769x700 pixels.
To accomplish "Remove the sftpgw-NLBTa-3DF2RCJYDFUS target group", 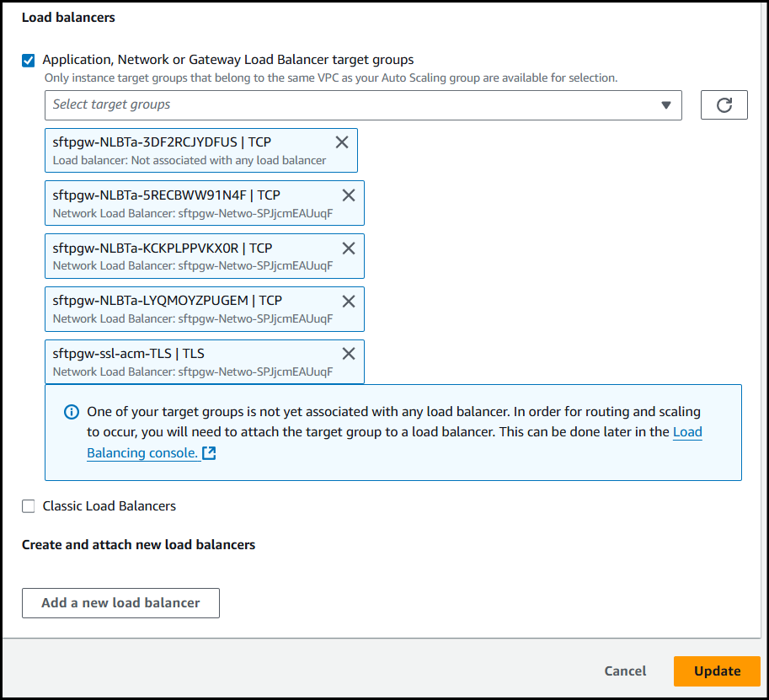I will (x=342, y=142).
